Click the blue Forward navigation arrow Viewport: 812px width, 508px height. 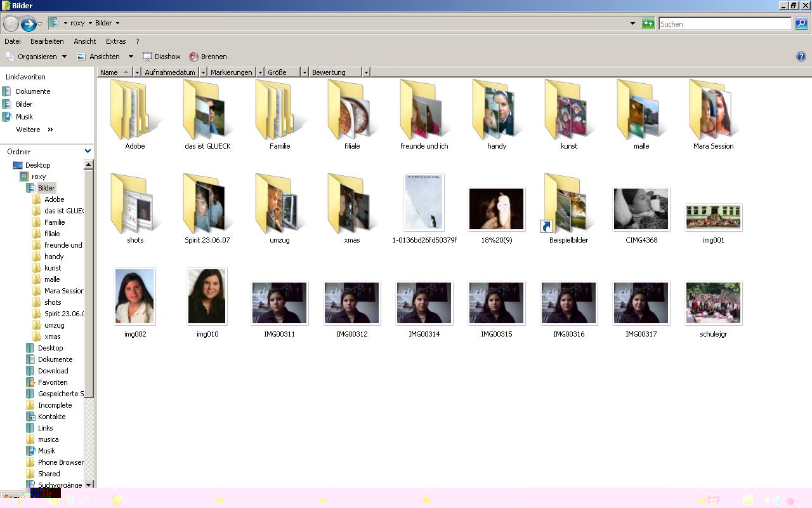[28, 24]
